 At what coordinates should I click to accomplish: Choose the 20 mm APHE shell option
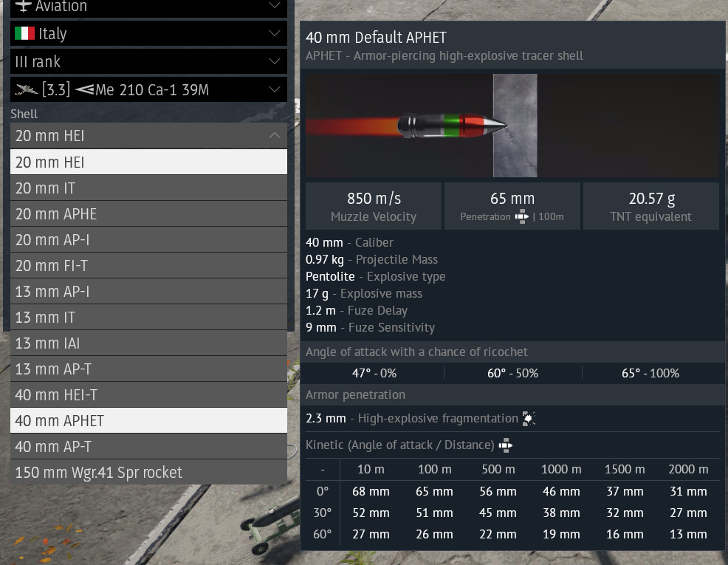coord(148,214)
